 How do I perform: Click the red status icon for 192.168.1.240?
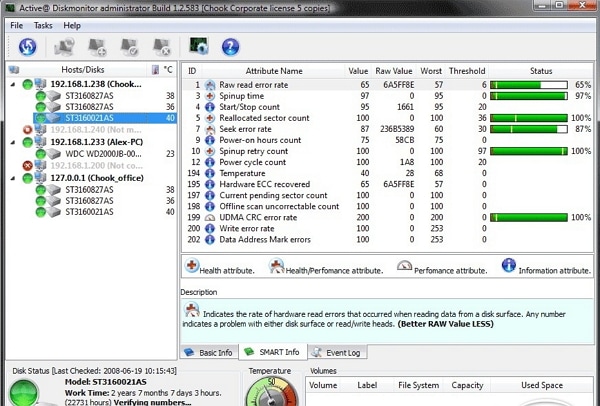coord(27,130)
